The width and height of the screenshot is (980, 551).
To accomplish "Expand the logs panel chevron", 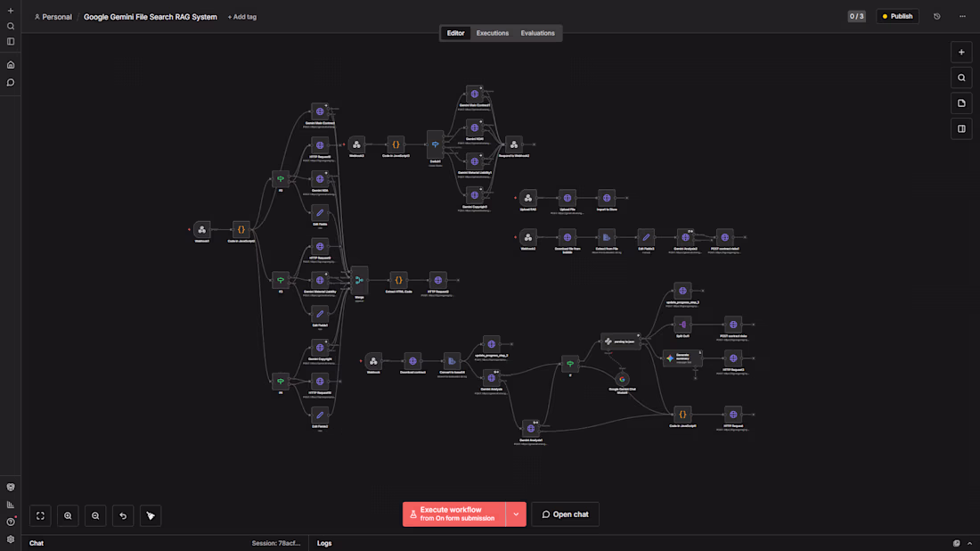I will 969,544.
